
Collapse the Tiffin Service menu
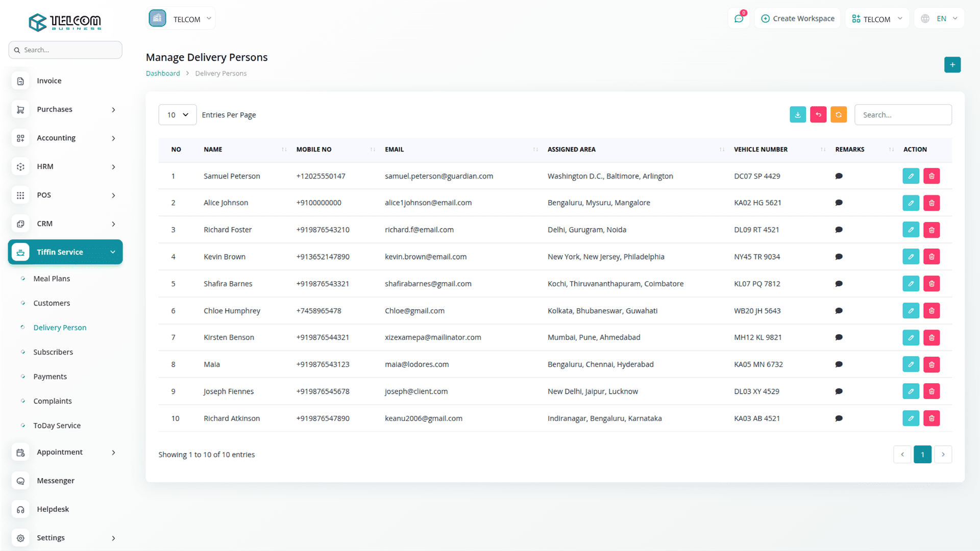tap(65, 252)
